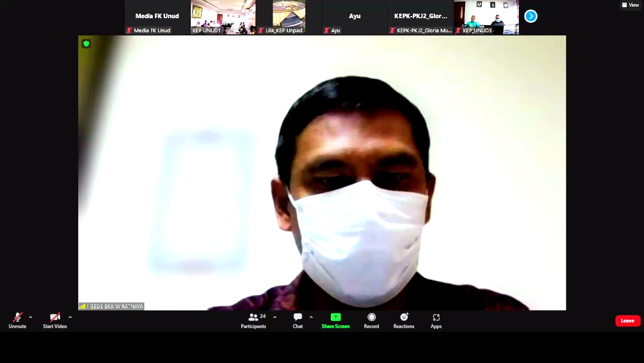Select the KEP_UNUD3 video thumbnail

pyautogui.click(x=486, y=17)
